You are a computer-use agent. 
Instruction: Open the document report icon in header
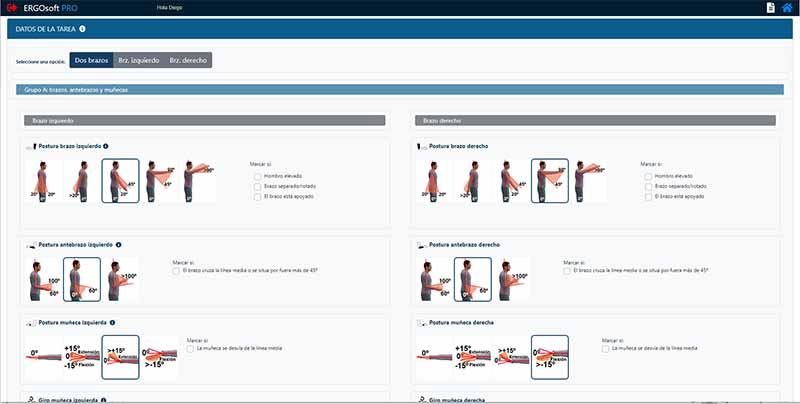pos(771,8)
